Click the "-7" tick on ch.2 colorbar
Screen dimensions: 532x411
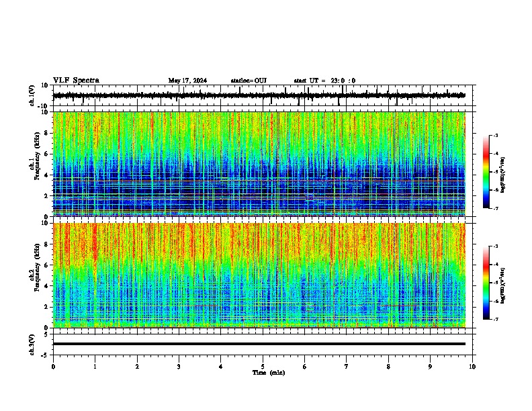tap(496, 319)
